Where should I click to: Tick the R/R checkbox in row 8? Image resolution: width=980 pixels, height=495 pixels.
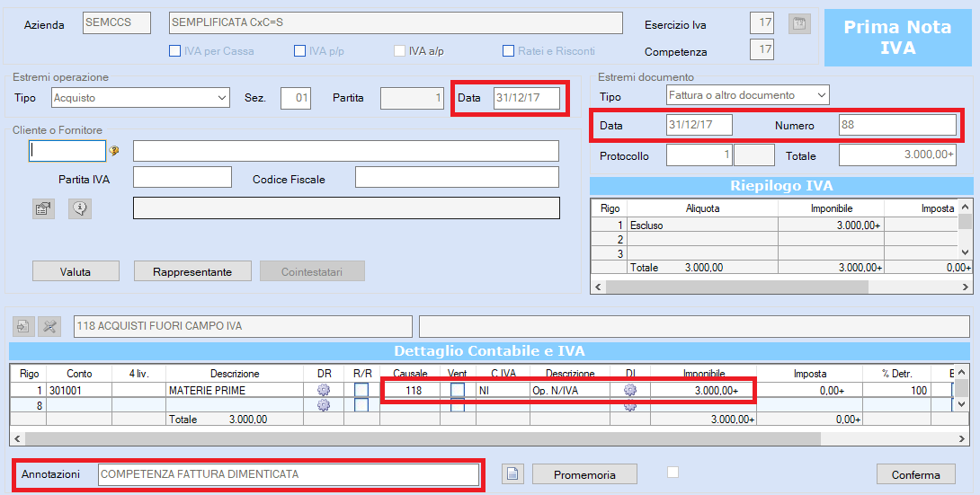click(361, 405)
